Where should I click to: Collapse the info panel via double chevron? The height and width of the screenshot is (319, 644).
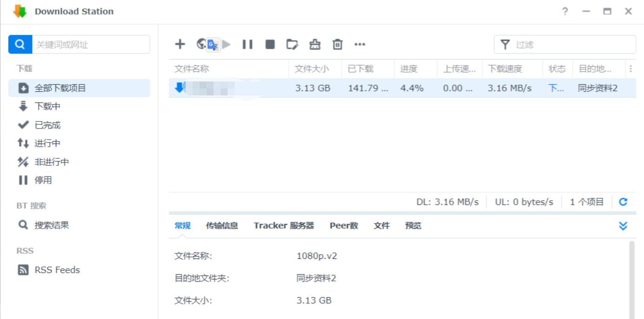(x=623, y=225)
